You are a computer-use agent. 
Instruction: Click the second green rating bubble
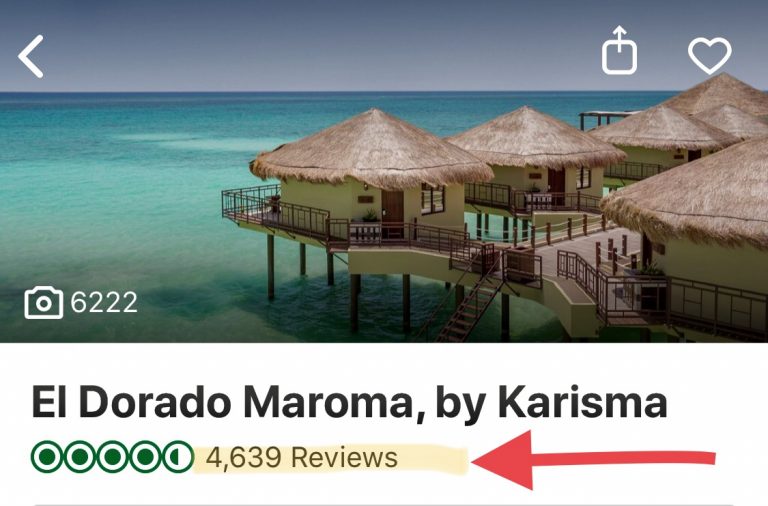80,457
